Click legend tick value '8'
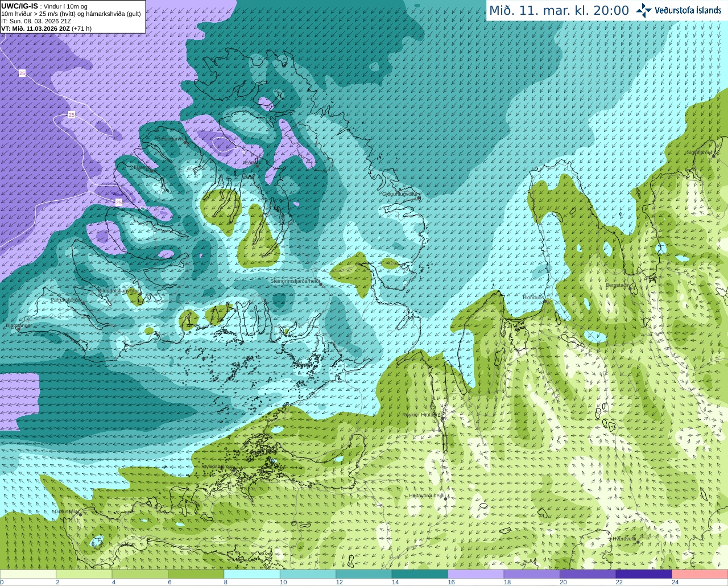This screenshot has height=586, width=728. point(226,582)
